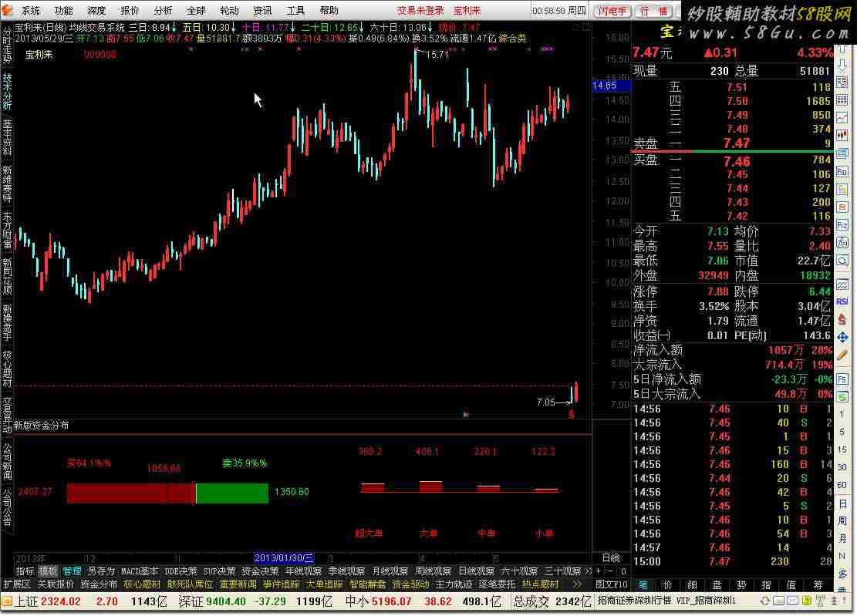Viewport: 857px width, 616px height.
Task: Open the 技术分析 left sidebar tab
Action: click(7, 91)
